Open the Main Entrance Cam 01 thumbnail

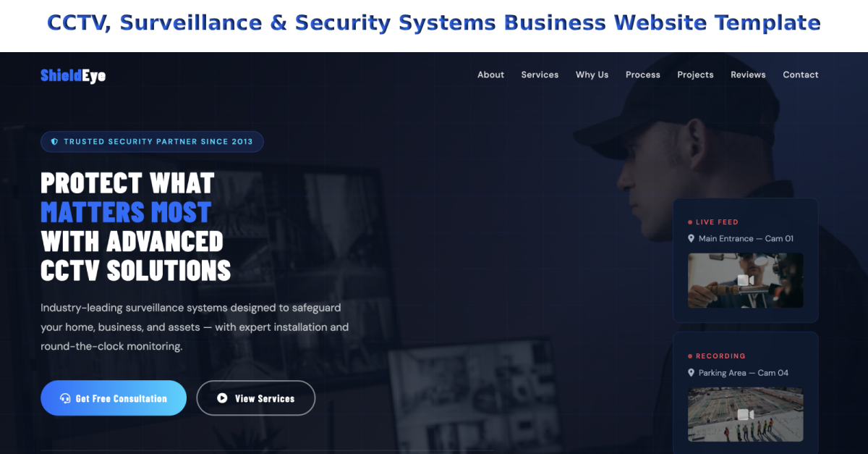click(x=746, y=280)
